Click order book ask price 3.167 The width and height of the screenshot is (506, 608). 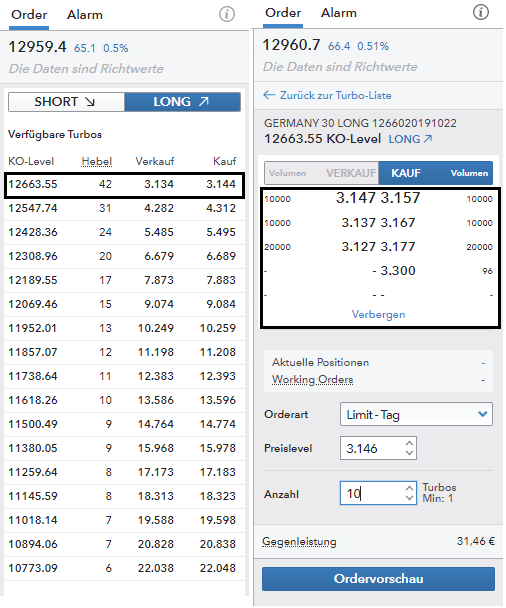[x=398, y=223]
